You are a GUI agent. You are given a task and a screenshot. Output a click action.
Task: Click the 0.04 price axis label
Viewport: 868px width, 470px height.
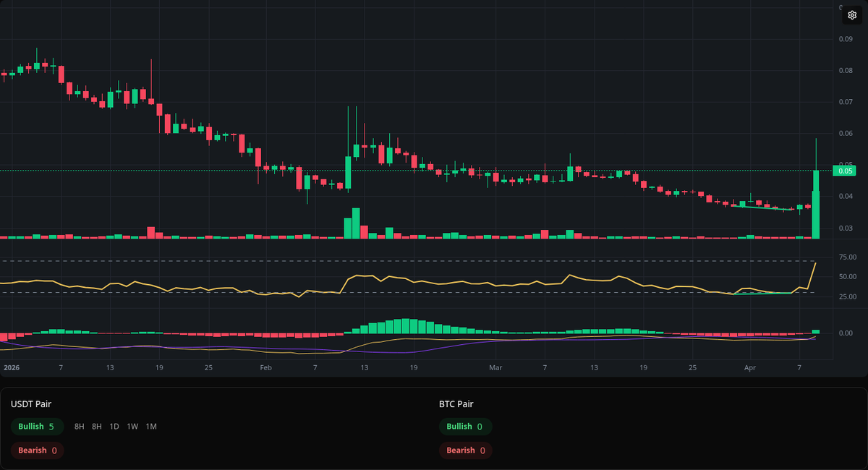(845, 197)
